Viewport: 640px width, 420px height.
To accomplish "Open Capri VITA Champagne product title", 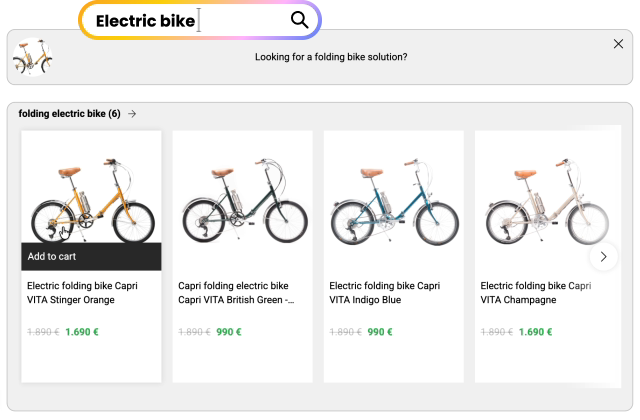I will pos(536,293).
